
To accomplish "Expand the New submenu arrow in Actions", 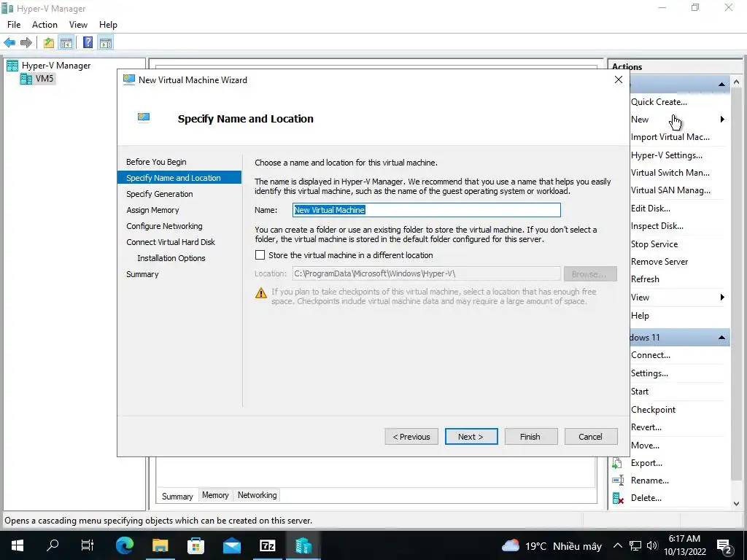I will (722, 120).
